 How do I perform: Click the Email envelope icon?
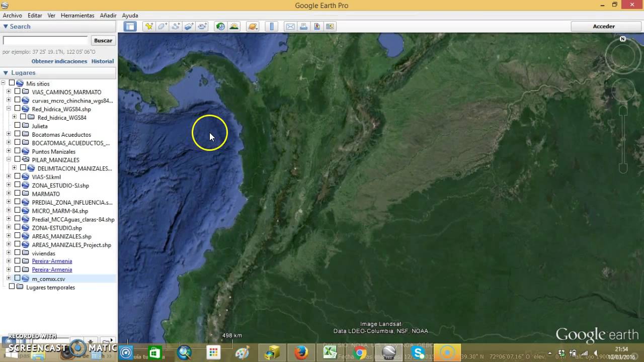(x=290, y=27)
